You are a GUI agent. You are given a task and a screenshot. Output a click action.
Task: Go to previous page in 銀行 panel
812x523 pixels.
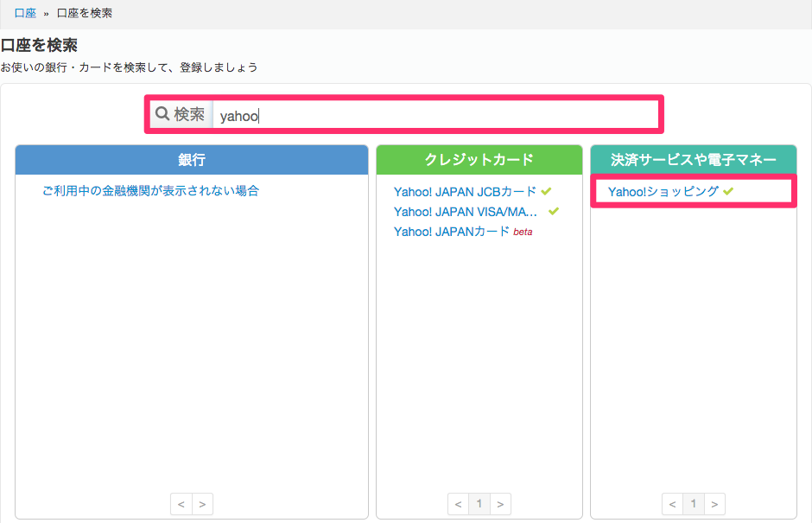click(x=181, y=504)
